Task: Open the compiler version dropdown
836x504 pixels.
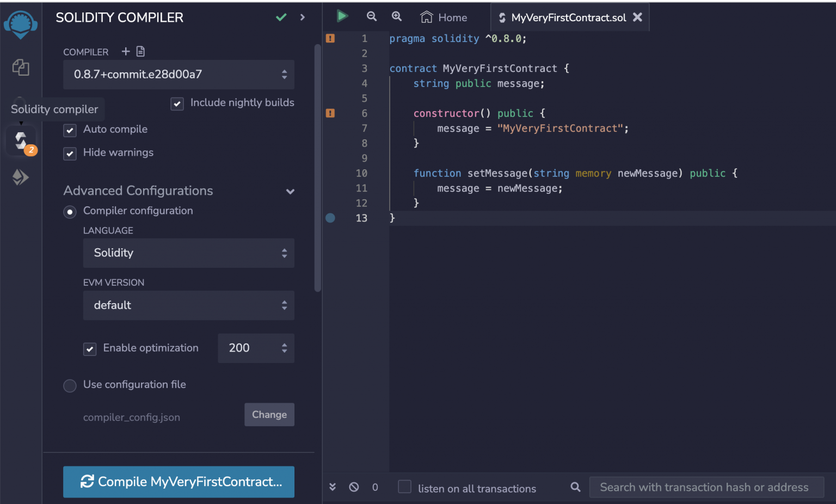Action: (x=179, y=75)
